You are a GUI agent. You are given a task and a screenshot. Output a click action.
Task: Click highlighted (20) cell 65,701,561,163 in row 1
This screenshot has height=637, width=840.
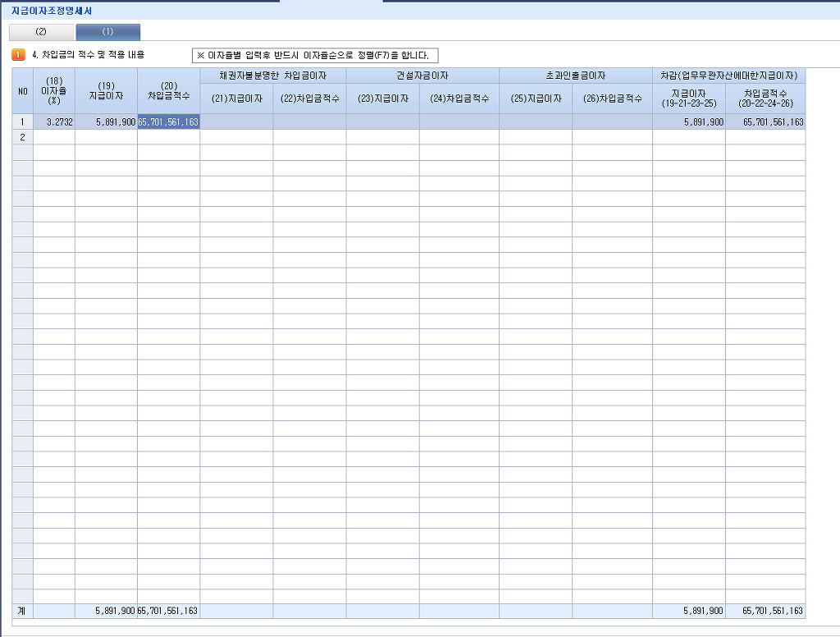coord(168,121)
